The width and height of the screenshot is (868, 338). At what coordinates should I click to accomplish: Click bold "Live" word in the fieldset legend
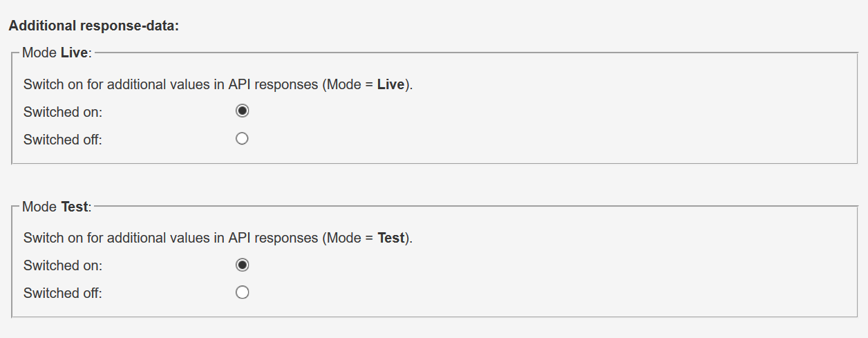75,53
